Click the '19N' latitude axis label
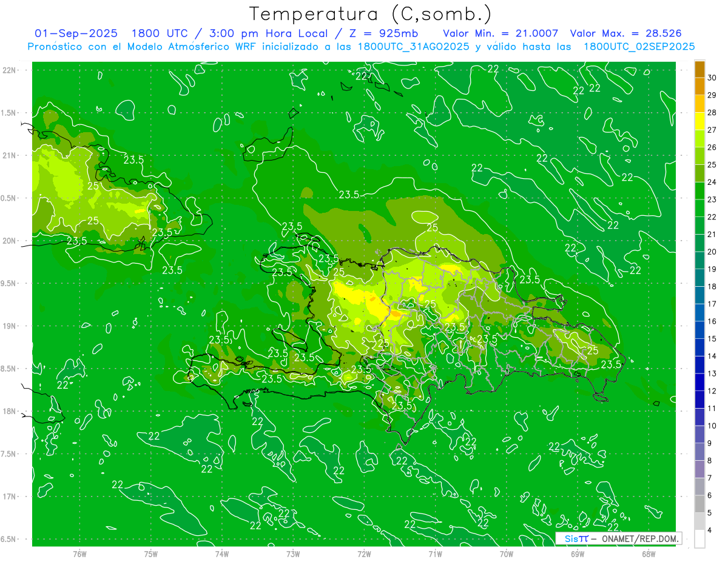The image size is (728, 562). coord(9,326)
